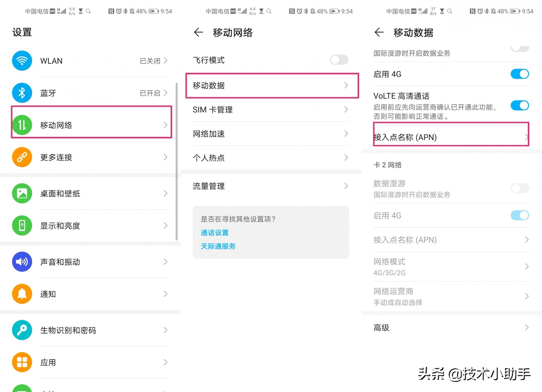The height and width of the screenshot is (392, 542).
Task: Select the Bluetooth icon in settings
Action: 22,93
